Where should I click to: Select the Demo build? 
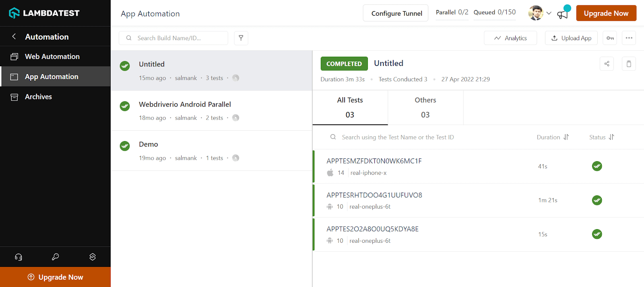(x=212, y=151)
